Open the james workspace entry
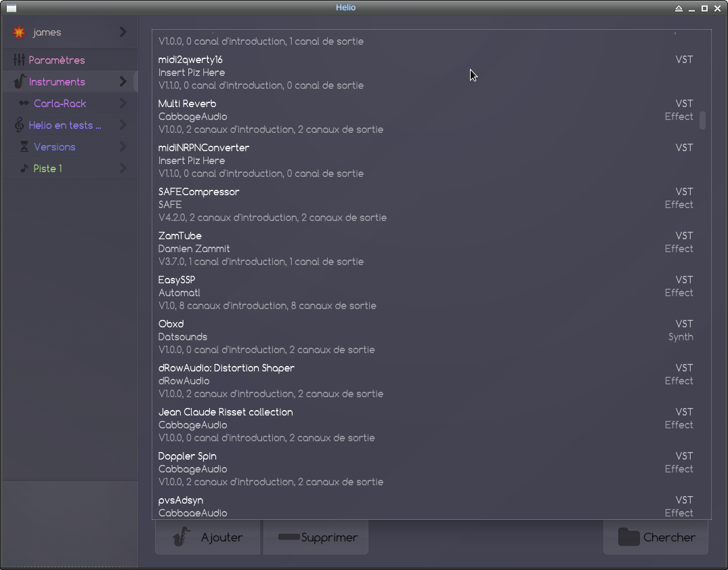This screenshot has width=728, height=570. (x=70, y=32)
